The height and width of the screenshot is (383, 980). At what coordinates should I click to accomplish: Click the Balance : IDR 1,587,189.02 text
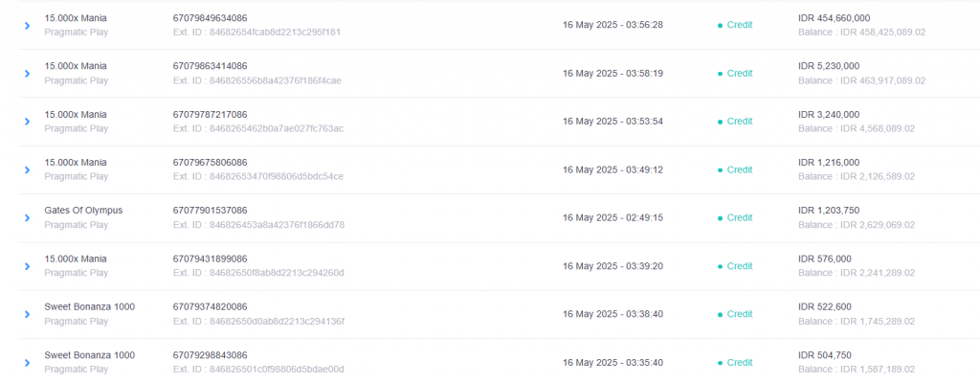tap(857, 370)
